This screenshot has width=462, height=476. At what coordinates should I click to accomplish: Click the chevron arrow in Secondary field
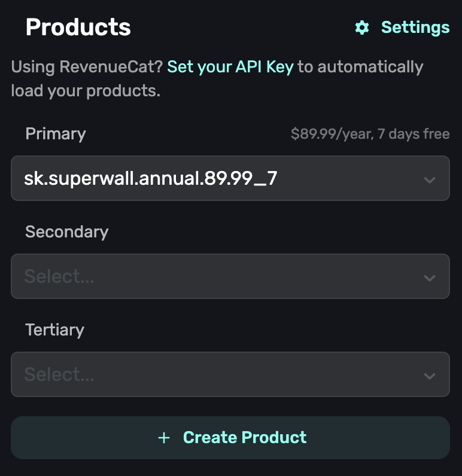point(429,277)
